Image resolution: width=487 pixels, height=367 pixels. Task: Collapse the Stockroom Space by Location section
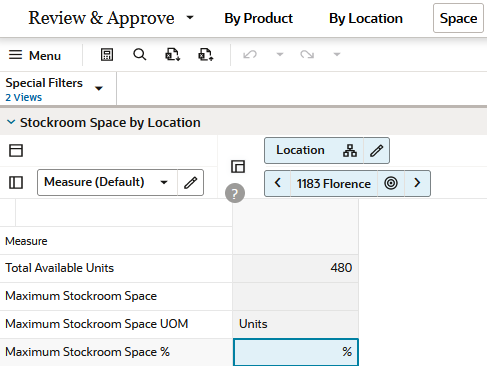click(11, 122)
